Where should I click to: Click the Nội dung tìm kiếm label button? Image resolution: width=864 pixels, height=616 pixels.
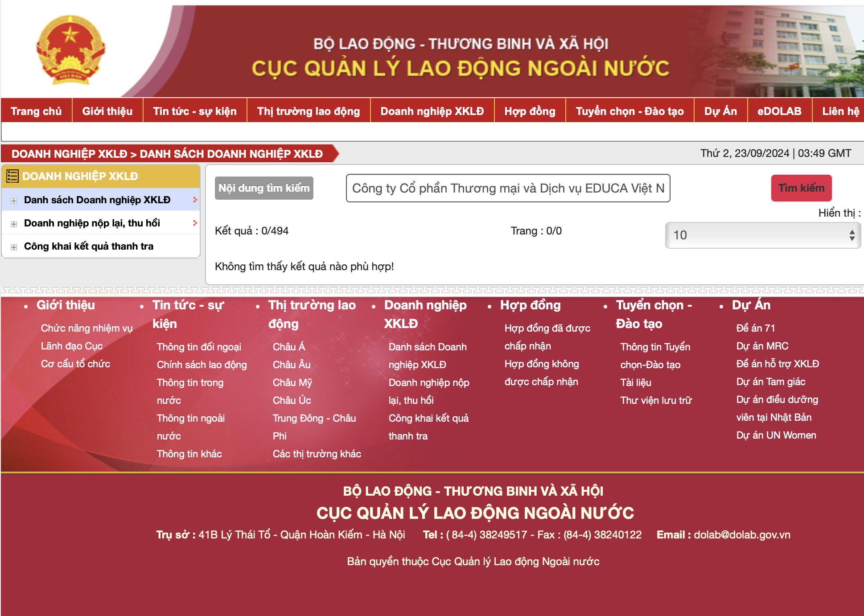(264, 188)
